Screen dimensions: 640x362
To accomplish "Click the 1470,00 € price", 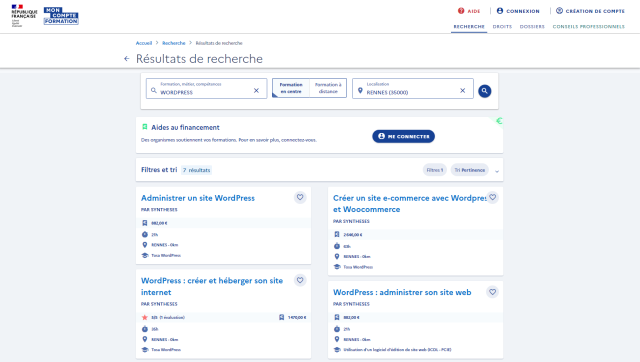I will tap(297, 317).
